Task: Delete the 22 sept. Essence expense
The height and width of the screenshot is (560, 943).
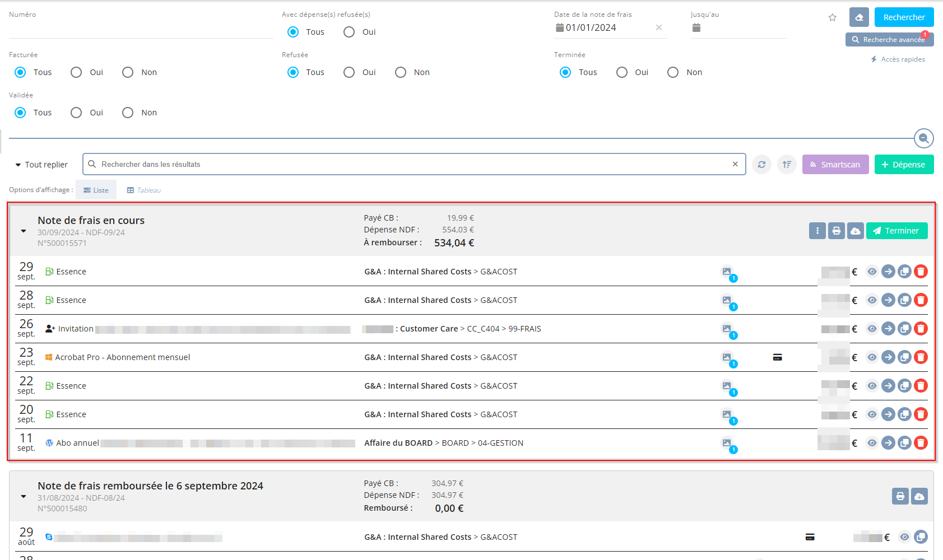Action: pos(921,386)
